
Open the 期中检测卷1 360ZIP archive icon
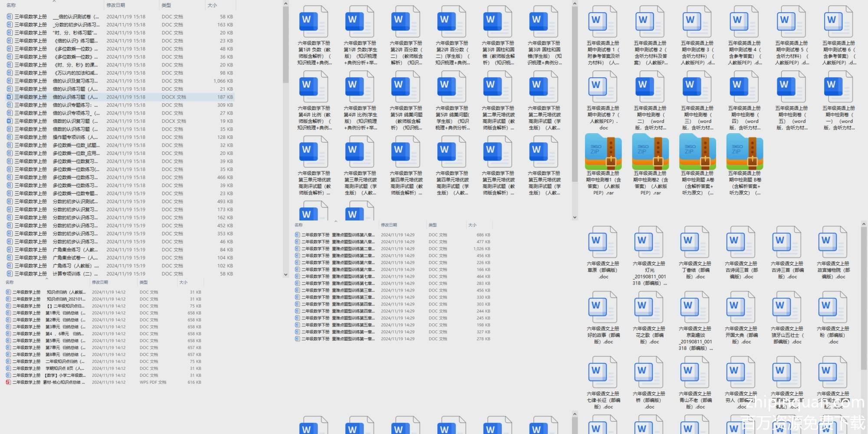[x=603, y=151]
